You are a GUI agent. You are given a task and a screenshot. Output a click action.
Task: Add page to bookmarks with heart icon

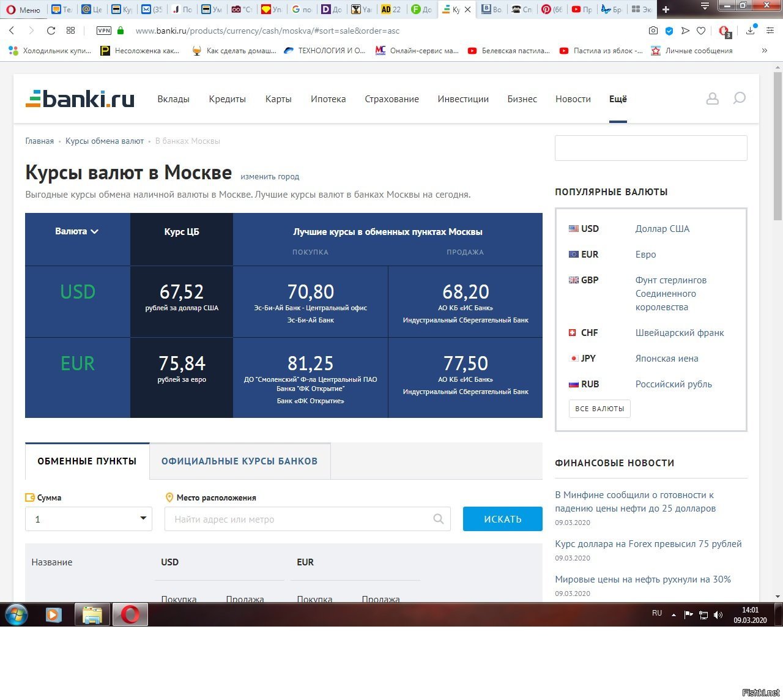tap(701, 31)
